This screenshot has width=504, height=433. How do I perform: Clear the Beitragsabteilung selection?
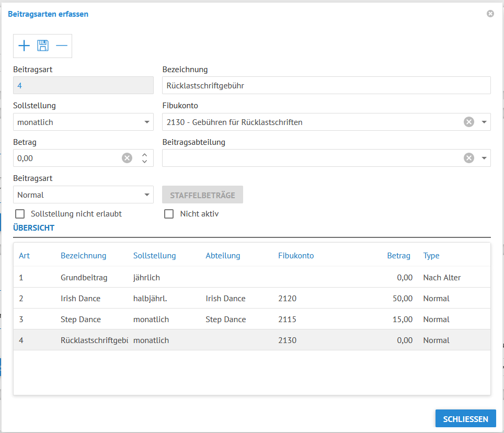pos(468,158)
